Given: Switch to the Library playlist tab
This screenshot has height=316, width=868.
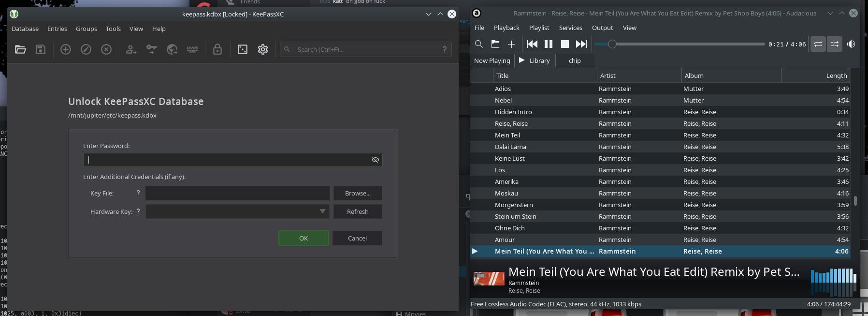Looking at the screenshot, I should coord(535,60).
